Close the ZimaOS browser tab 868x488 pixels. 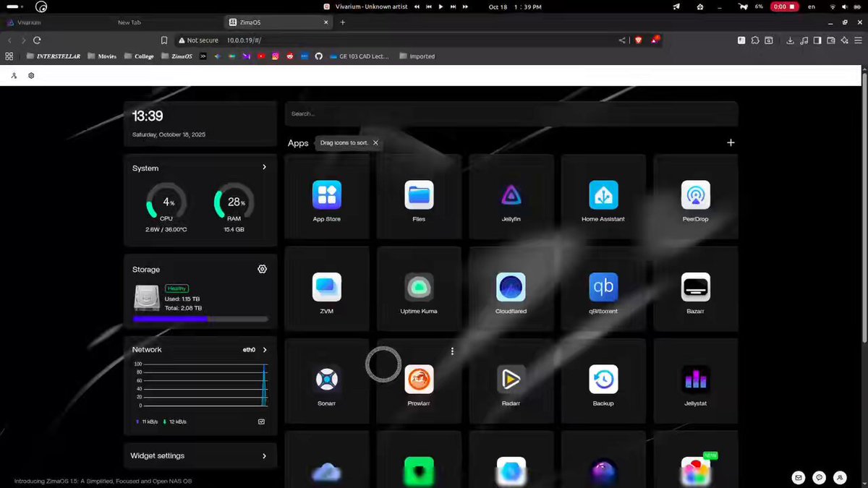325,22
